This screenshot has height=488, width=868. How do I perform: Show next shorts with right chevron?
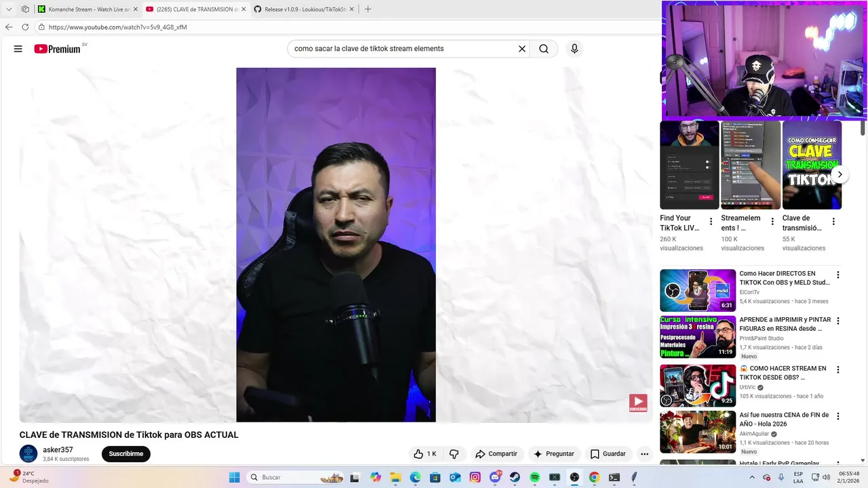(x=840, y=174)
